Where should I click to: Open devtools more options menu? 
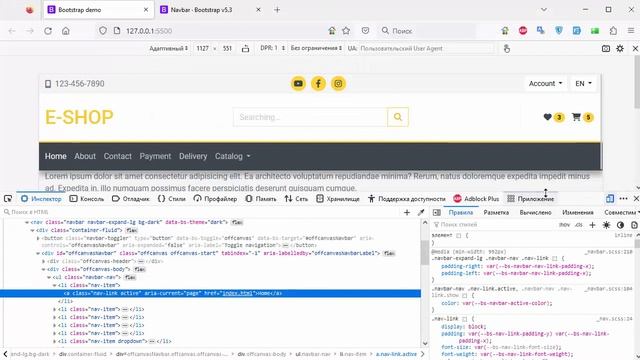623,199
